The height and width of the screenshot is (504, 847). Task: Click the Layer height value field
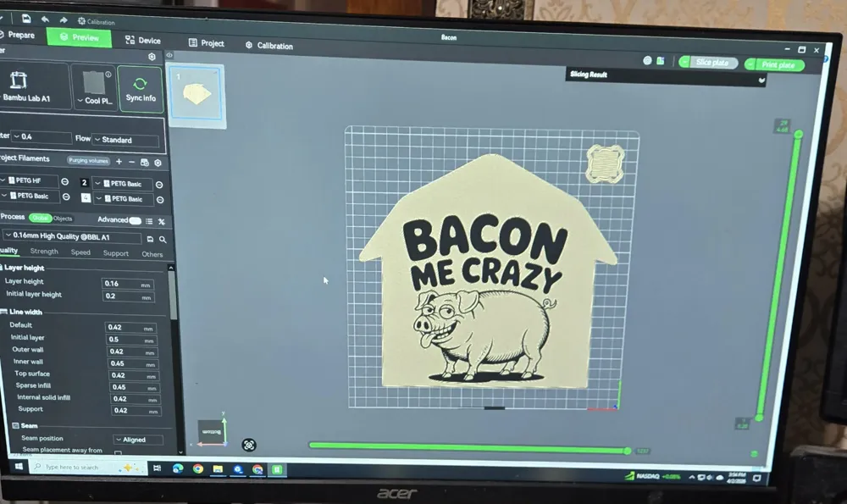point(128,284)
